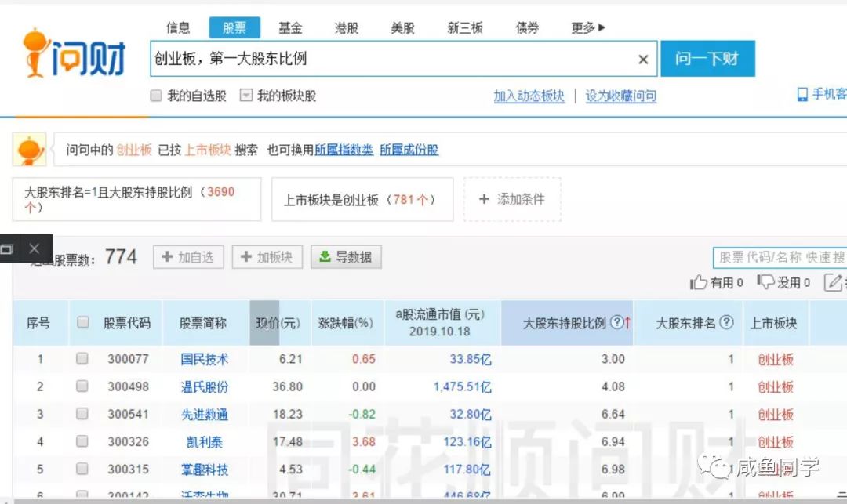Sort by the 涨跌幅(%) column header
The image size is (847, 504).
point(346,323)
